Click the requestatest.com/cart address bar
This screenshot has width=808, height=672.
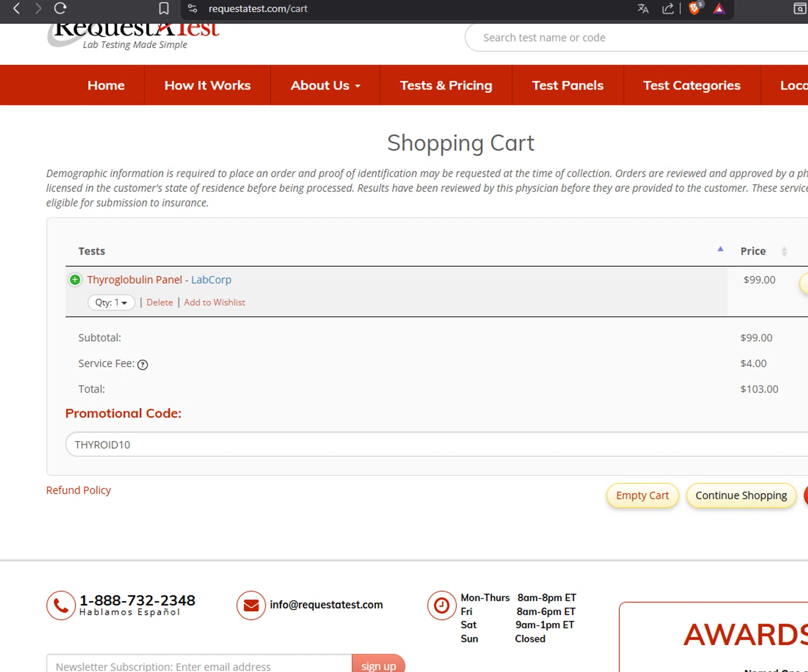tap(257, 9)
